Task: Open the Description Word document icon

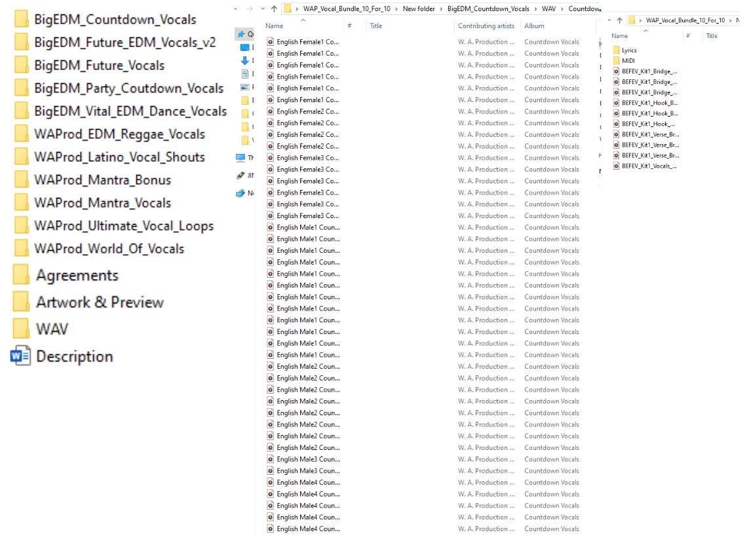Action: tap(20, 356)
